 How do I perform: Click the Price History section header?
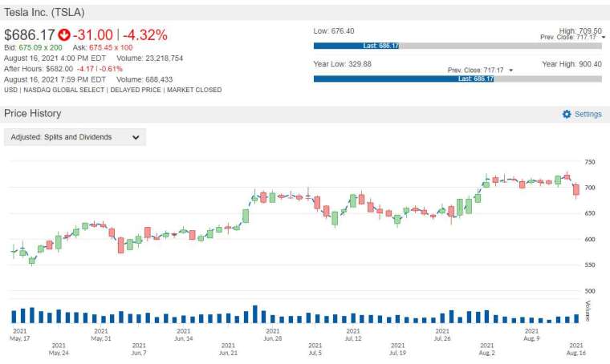(x=33, y=113)
